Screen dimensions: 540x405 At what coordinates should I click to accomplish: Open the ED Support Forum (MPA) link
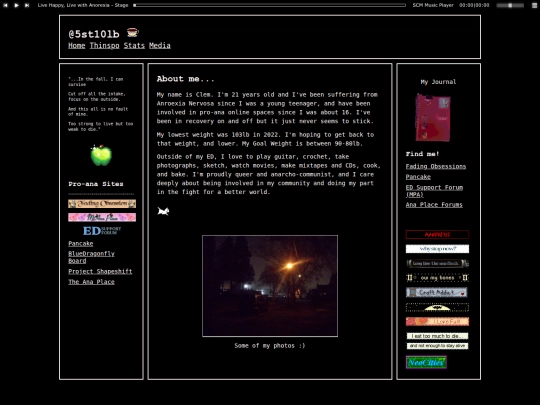point(434,191)
